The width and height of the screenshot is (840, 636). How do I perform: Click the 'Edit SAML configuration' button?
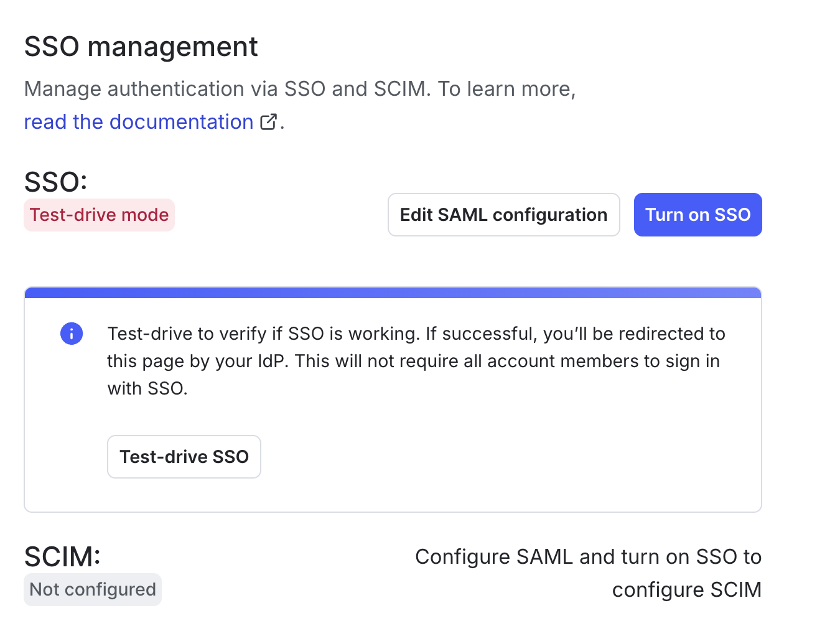(x=503, y=215)
